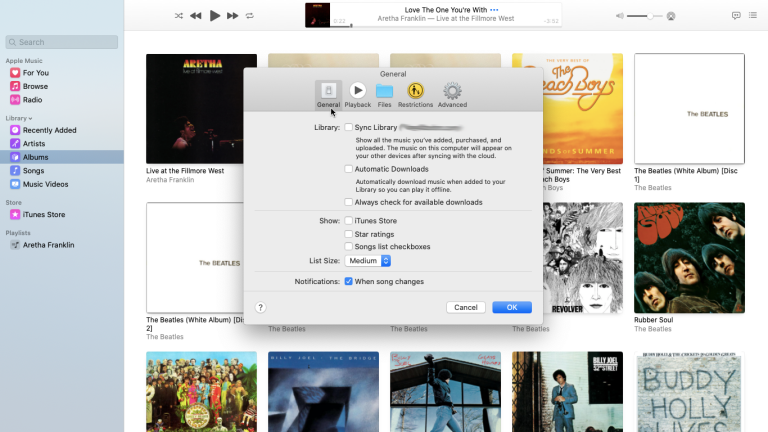
Task: Mute using the speaker icon
Action: pos(620,16)
